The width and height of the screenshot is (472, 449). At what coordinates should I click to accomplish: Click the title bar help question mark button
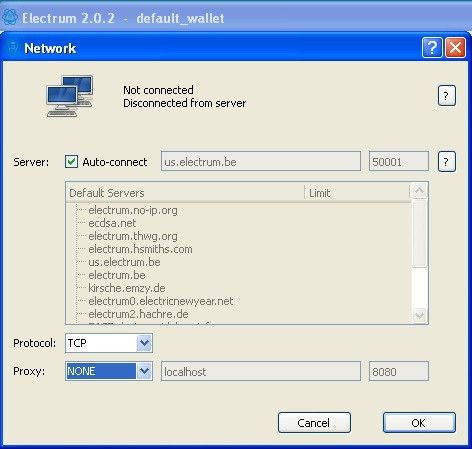click(432, 48)
